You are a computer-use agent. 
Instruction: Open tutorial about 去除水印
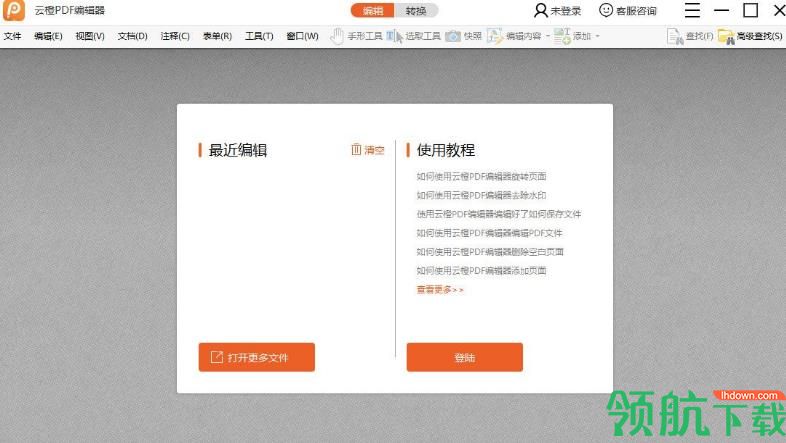click(x=481, y=195)
